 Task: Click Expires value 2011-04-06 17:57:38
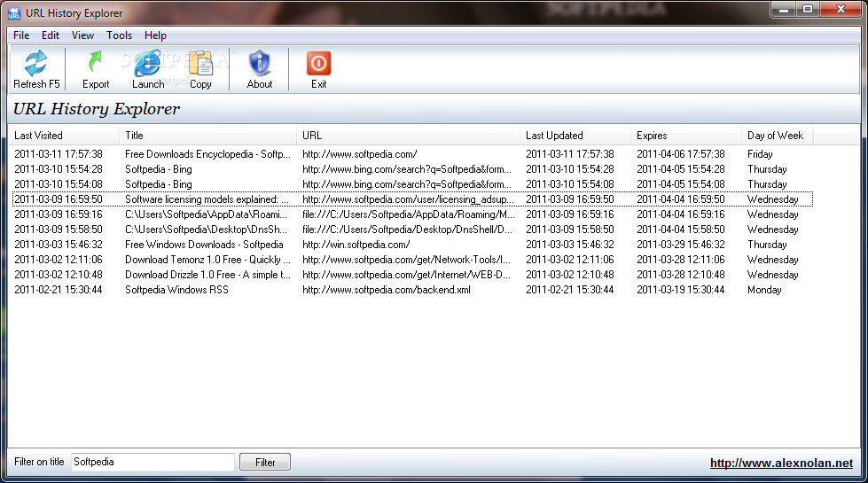coord(680,154)
